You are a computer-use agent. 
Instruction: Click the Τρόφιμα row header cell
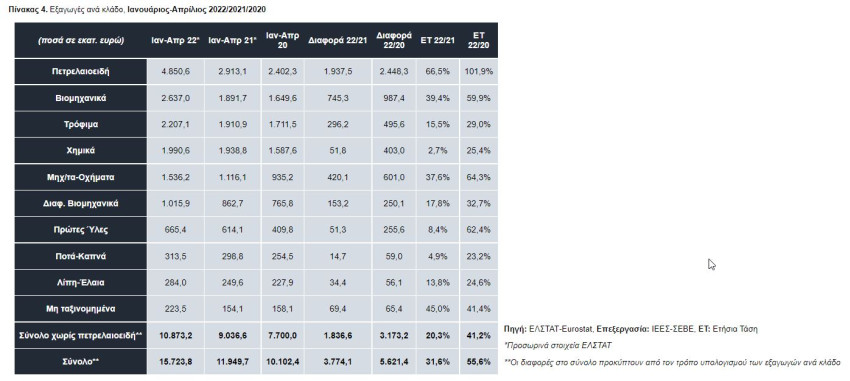point(81,125)
